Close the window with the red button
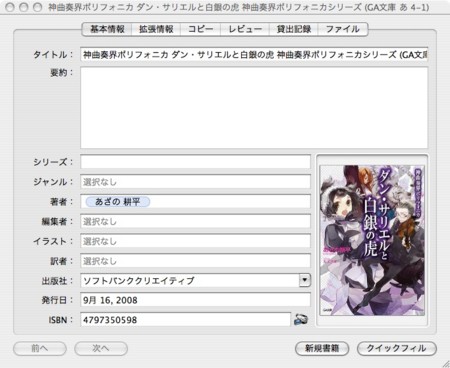Viewport: 450px width, 368px height. (x=10, y=7)
